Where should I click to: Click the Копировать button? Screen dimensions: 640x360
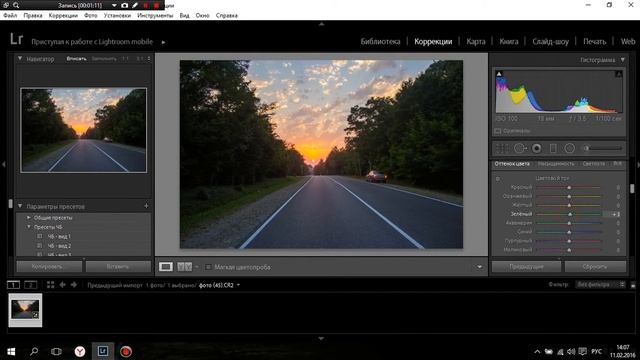pos(49,267)
